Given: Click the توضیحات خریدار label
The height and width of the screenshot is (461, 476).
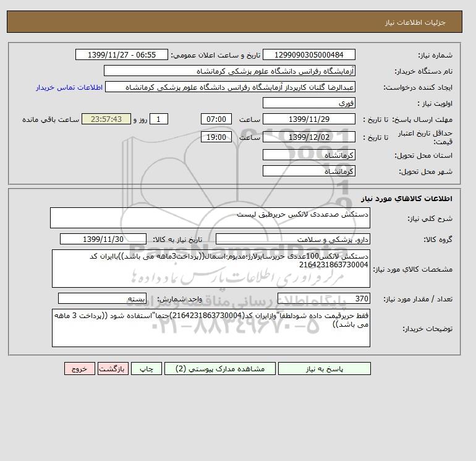Looking at the screenshot, I should 427,329.
